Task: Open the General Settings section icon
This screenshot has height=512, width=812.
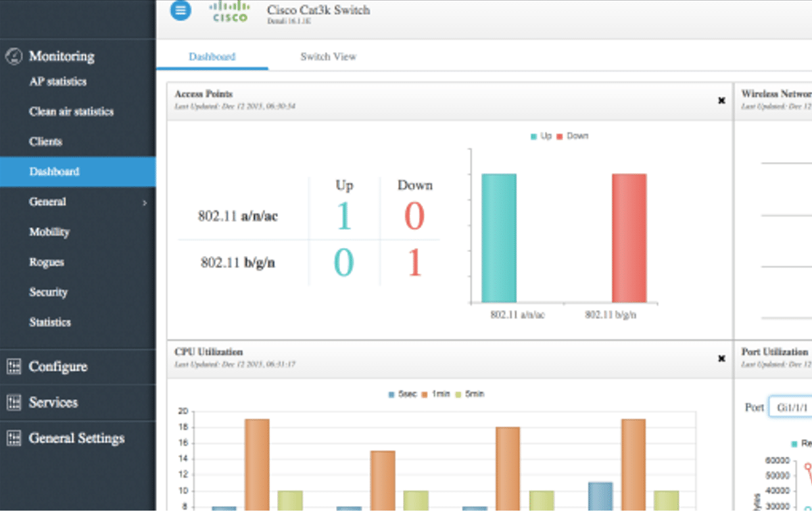Action: click(14, 438)
